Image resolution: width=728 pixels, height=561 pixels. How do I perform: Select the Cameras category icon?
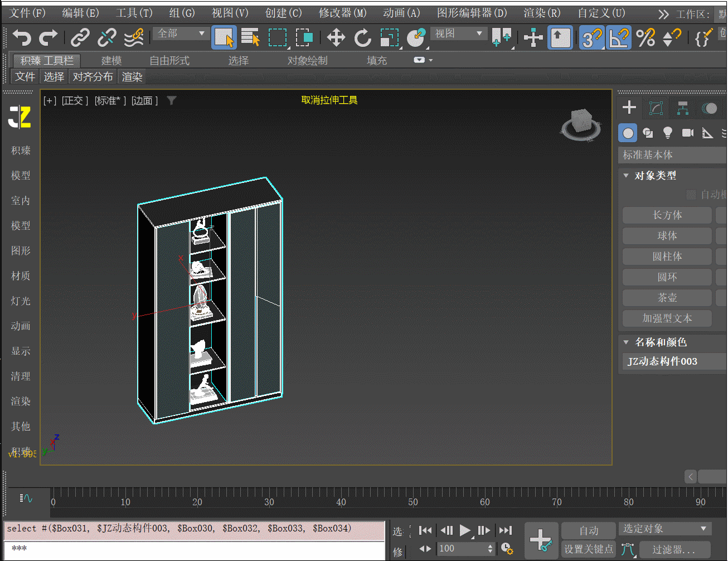pyautogui.click(x=688, y=133)
